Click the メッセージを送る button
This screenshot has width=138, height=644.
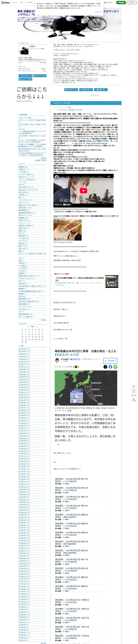(x=25, y=79)
